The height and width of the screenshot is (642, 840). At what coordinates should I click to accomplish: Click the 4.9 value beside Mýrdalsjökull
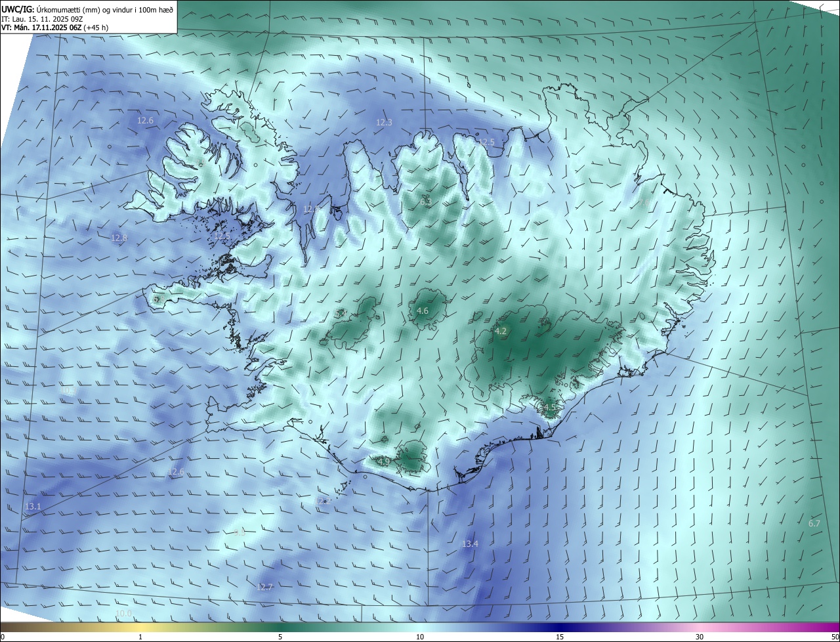tap(385, 462)
